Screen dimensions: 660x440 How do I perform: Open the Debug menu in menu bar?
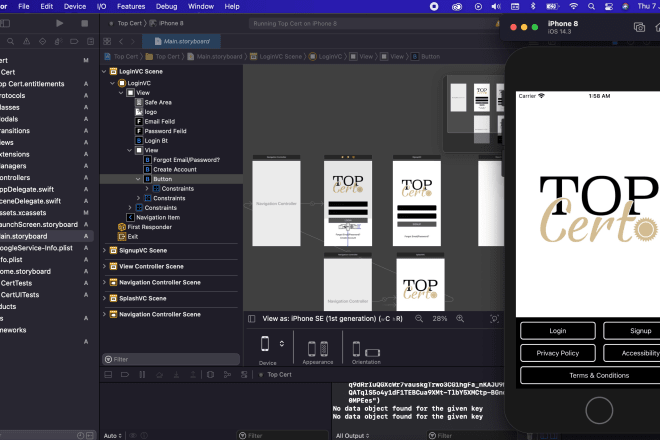coord(166,6)
